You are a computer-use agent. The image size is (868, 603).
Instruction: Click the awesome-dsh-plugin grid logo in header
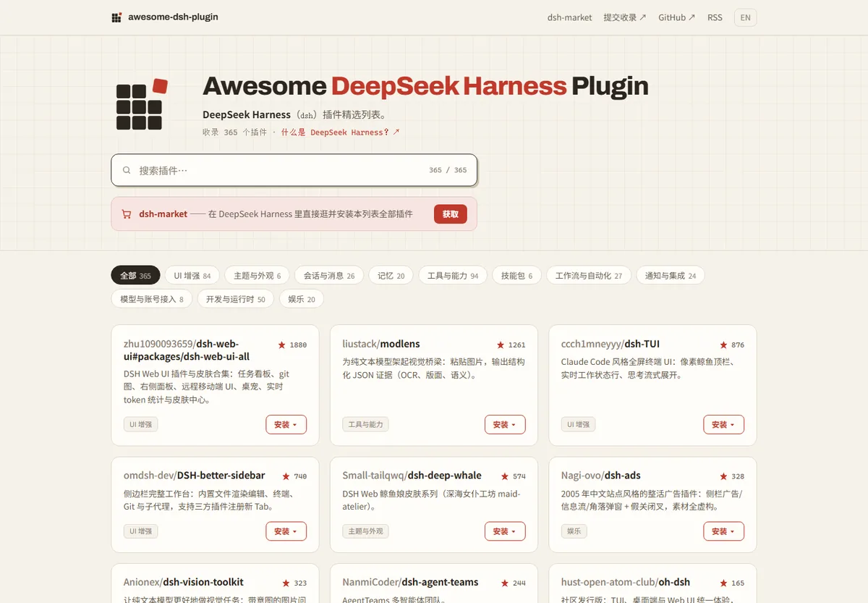coord(116,17)
